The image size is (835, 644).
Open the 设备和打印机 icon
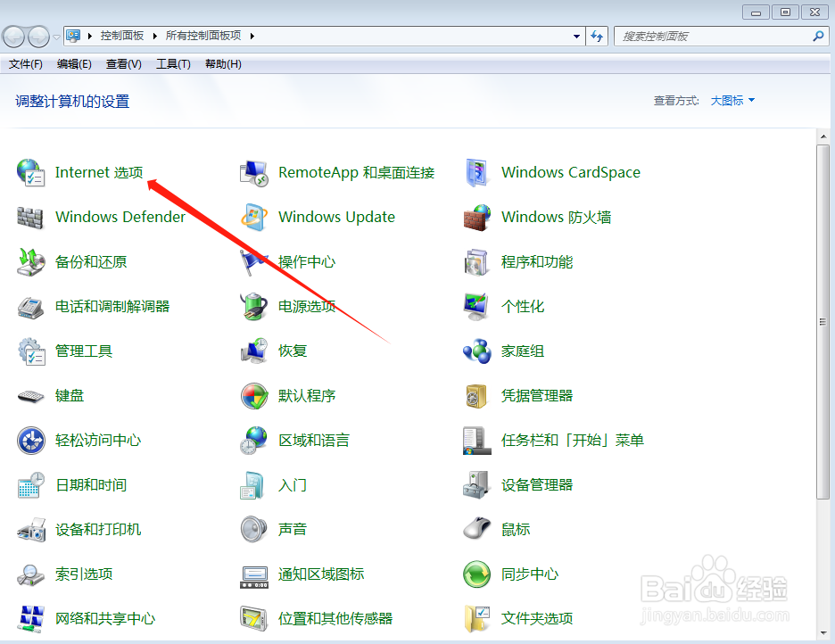point(31,530)
